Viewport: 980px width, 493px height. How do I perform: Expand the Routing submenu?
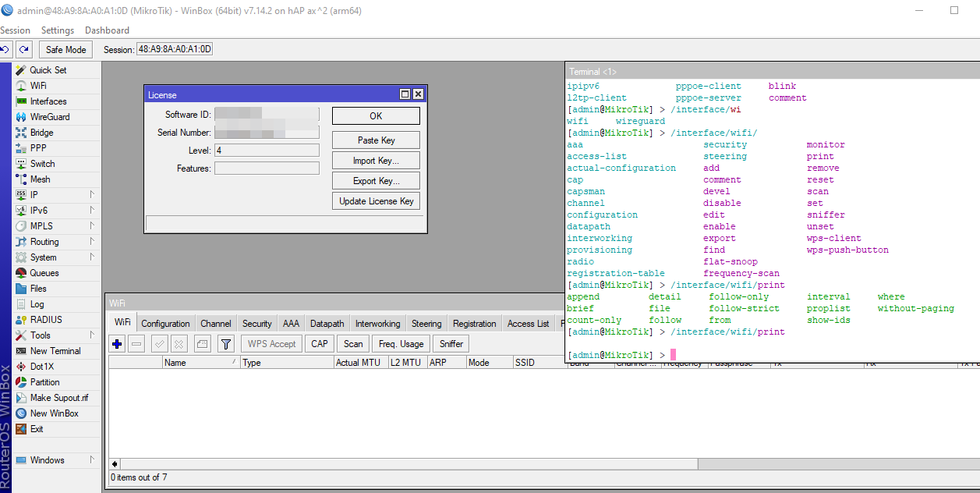point(44,242)
